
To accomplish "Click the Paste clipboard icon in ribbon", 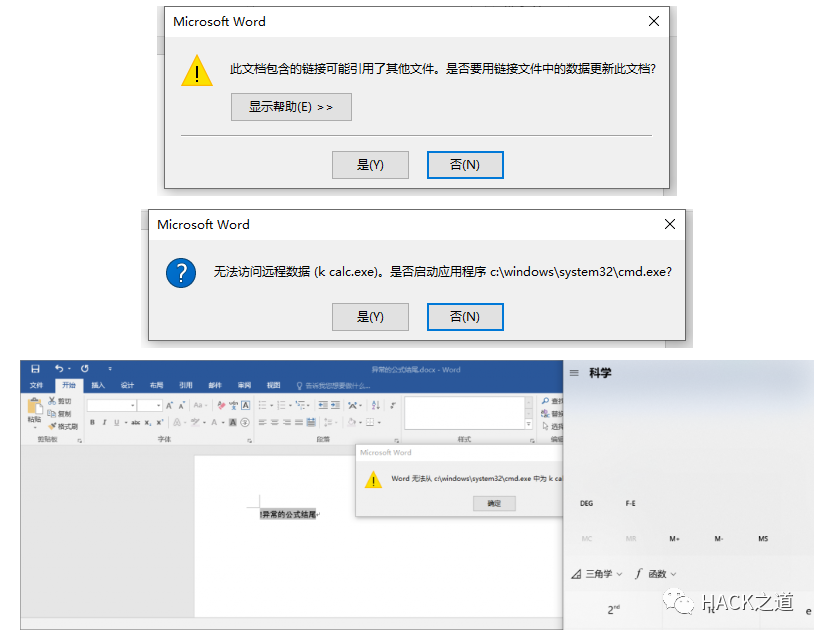I will pos(35,407).
